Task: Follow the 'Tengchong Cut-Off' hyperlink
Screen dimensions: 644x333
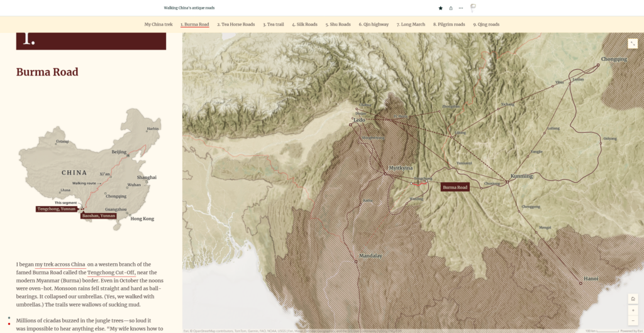Action: (x=111, y=273)
